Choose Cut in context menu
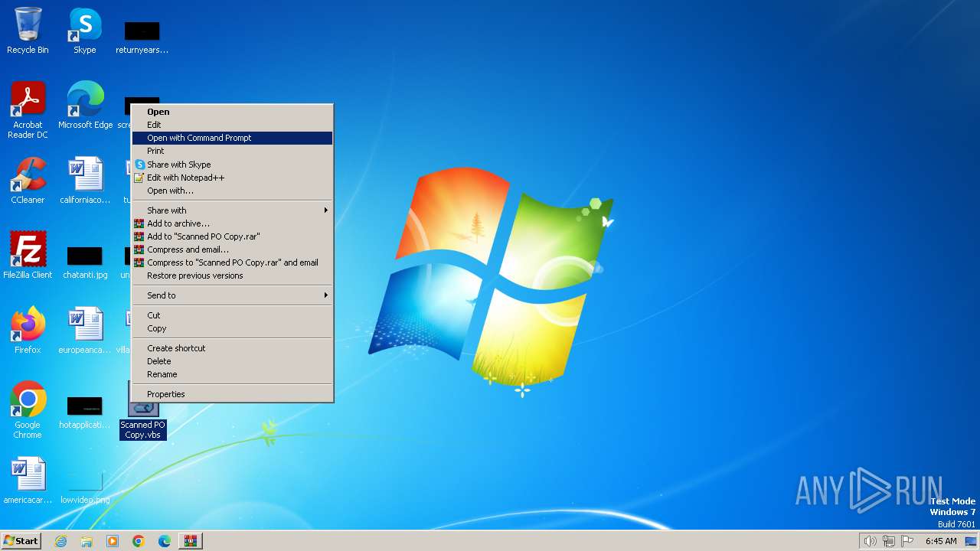 [232, 315]
